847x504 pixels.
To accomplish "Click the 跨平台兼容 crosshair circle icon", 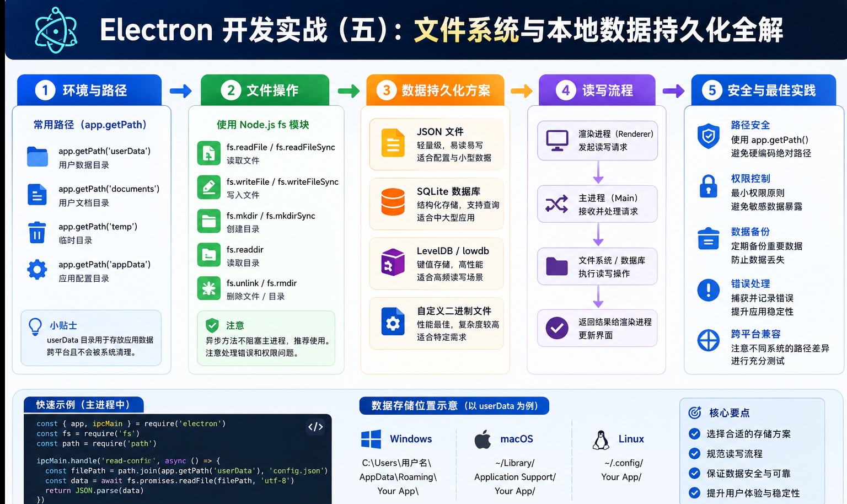I will pos(709,340).
